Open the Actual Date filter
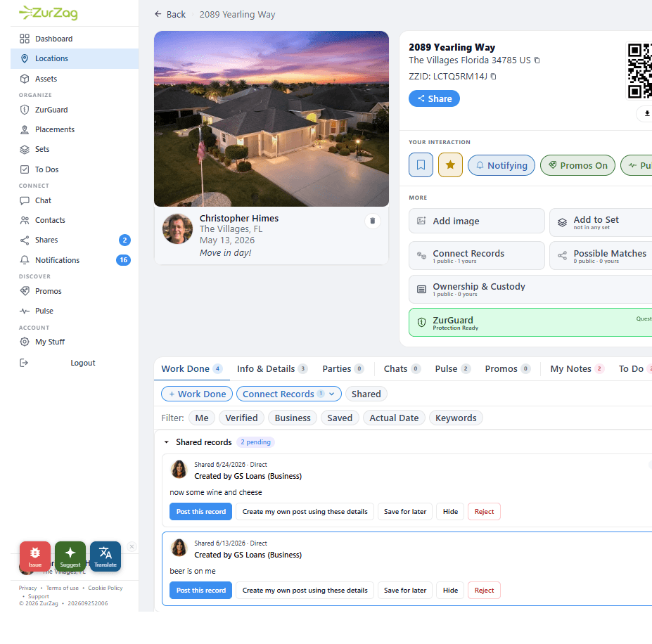The width and height of the screenshot is (652, 644). [x=394, y=418]
